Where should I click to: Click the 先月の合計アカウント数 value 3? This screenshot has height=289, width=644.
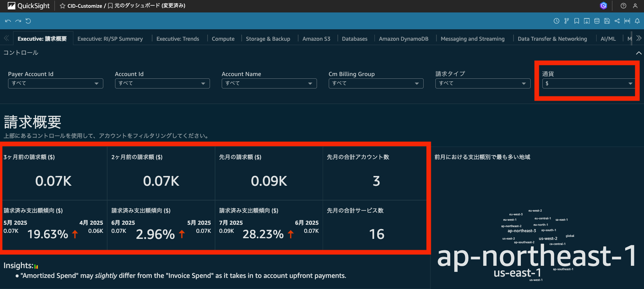click(377, 181)
